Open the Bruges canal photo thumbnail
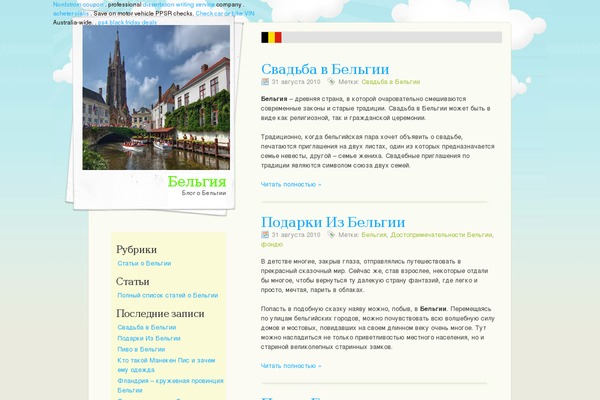 tap(156, 98)
